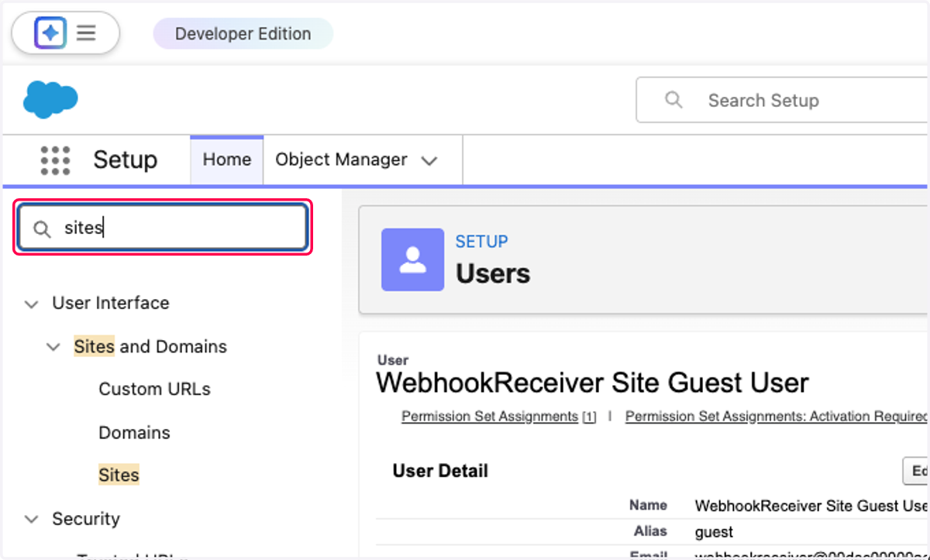Open the hamburger menu icon
The height and width of the screenshot is (560, 930).
(x=86, y=33)
